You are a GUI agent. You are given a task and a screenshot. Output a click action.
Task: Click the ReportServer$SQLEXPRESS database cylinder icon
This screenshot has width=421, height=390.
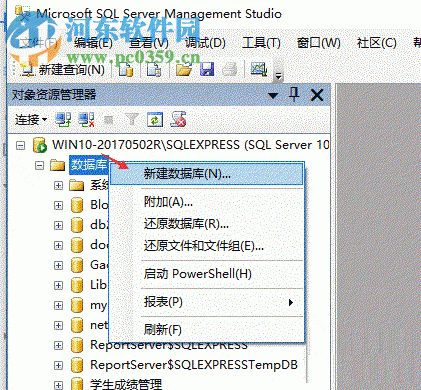77,345
